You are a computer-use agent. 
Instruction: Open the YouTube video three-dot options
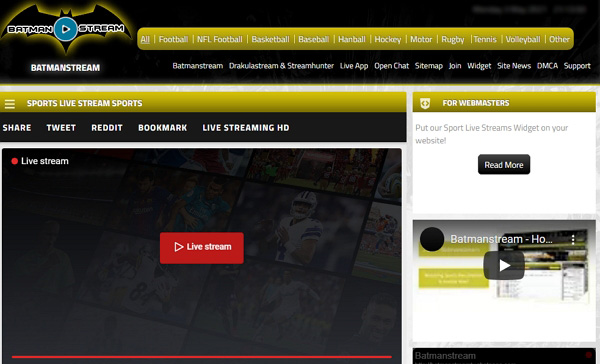573,239
